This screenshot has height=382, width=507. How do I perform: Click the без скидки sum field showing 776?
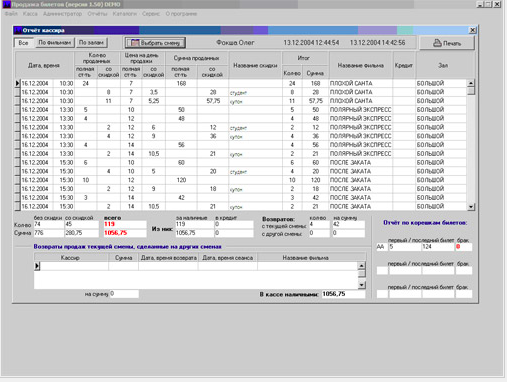coord(48,233)
